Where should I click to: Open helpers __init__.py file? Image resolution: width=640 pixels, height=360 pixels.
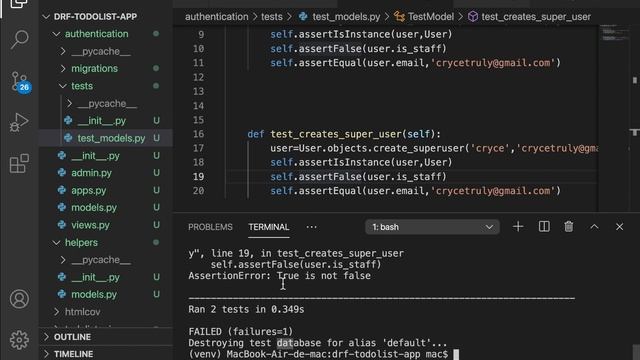95,277
